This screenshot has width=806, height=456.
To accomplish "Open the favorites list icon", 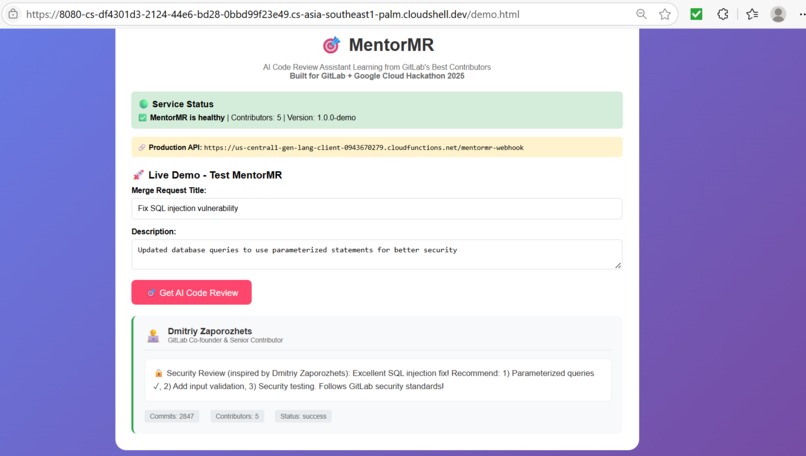I will pos(752,14).
